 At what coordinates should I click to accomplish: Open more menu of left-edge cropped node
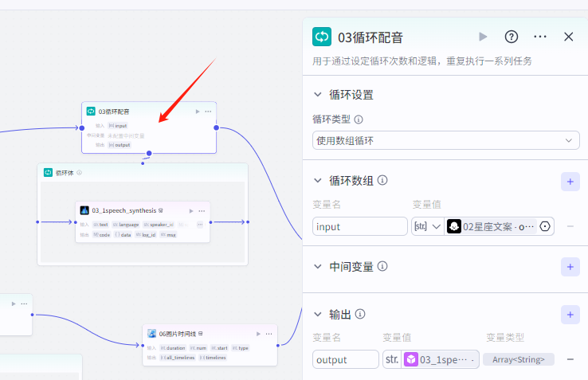tap(24, 304)
